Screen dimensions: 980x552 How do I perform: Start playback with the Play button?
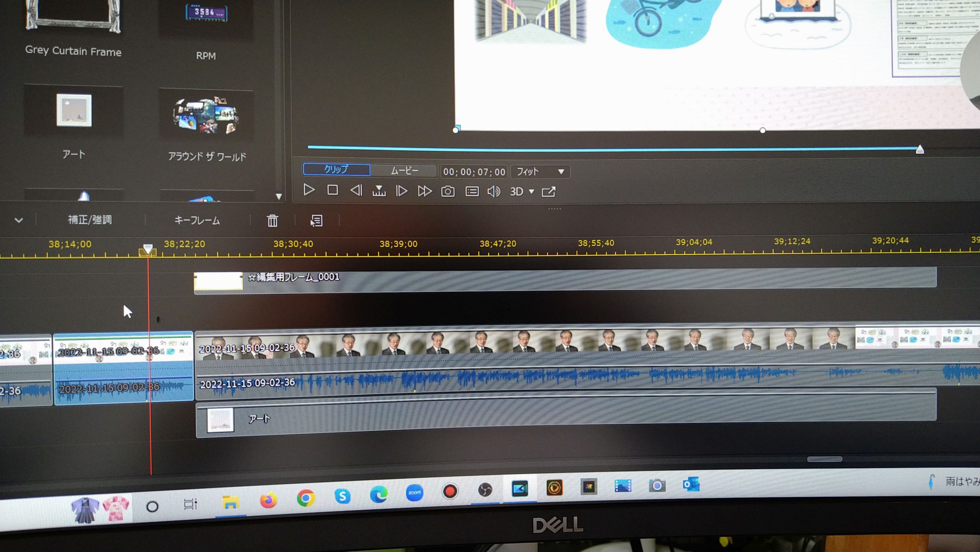[x=309, y=190]
